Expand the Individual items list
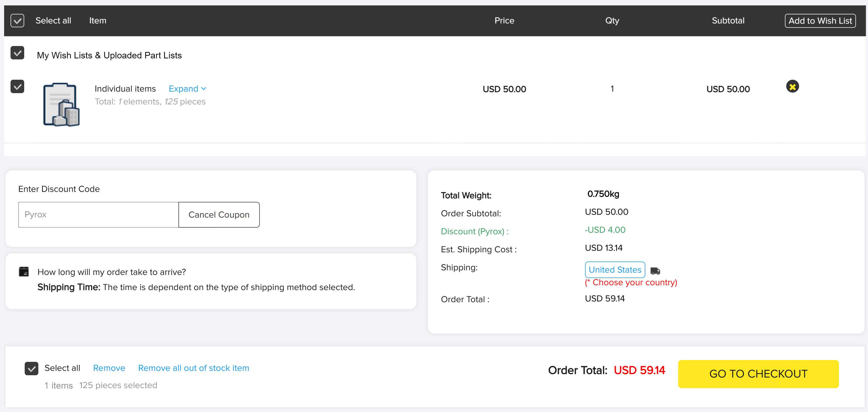This screenshot has height=412, width=868. coord(187,89)
